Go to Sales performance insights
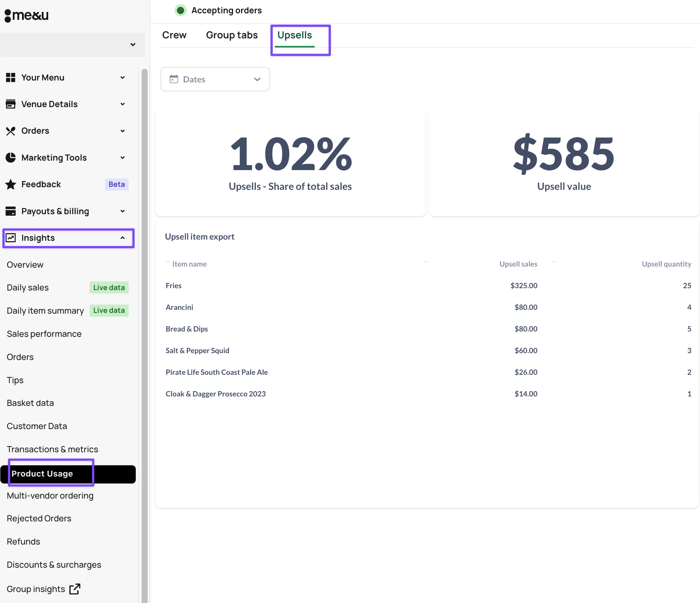 click(44, 334)
